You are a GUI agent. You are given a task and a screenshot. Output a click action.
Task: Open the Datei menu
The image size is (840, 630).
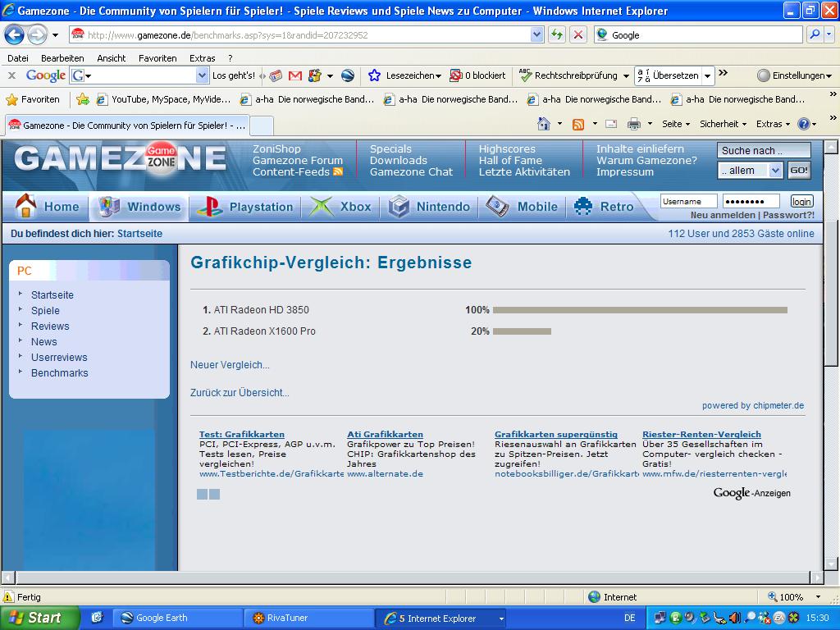click(18, 58)
